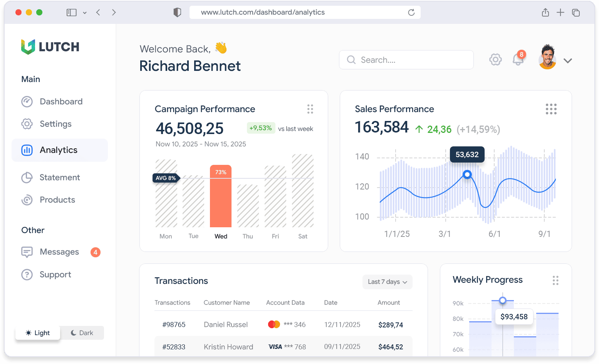Image resolution: width=599 pixels, height=364 pixels.
Task: Open the Statement page
Action: pyautogui.click(x=60, y=178)
